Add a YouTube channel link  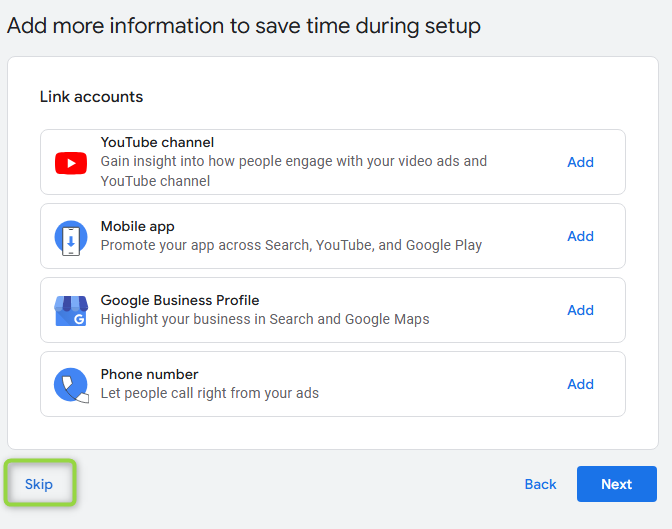(580, 162)
